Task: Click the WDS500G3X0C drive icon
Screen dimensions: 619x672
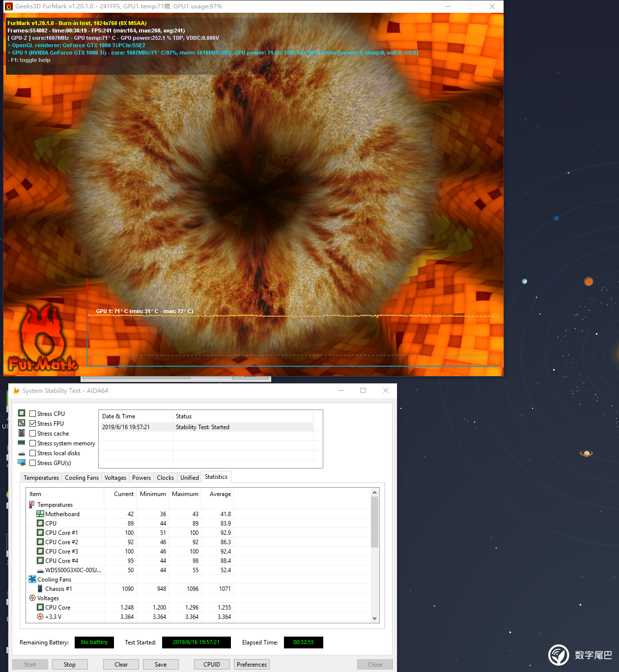Action: click(40, 570)
